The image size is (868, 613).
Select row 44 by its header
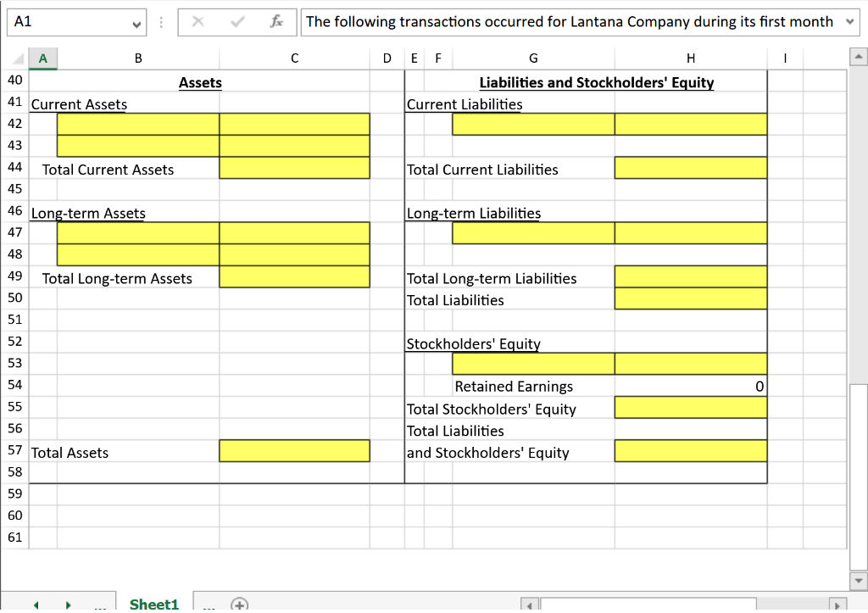[15, 167]
